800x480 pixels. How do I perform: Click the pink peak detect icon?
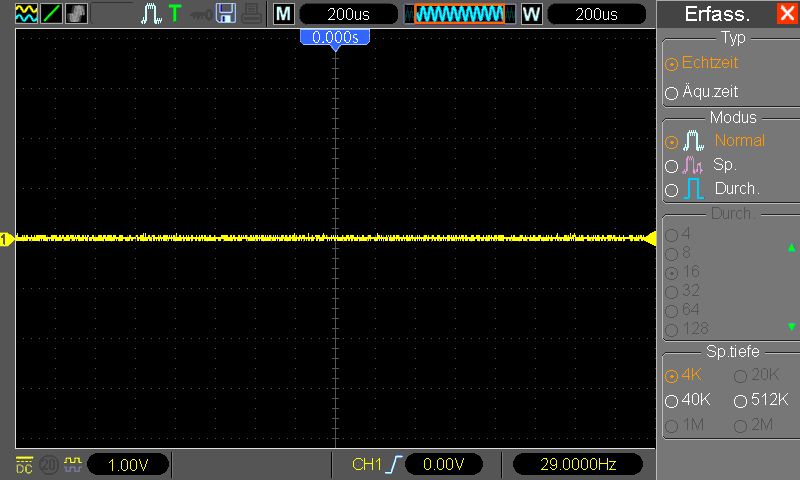tap(692, 165)
